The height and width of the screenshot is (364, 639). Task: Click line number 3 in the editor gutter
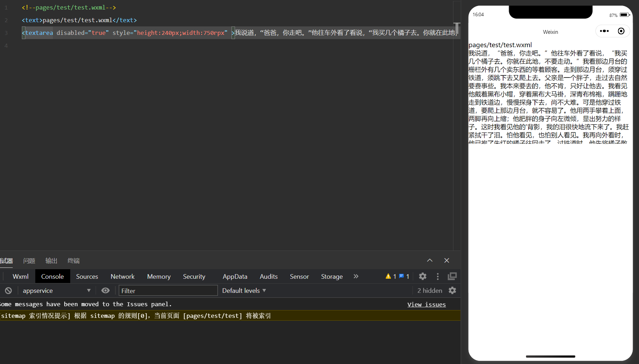tap(6, 33)
